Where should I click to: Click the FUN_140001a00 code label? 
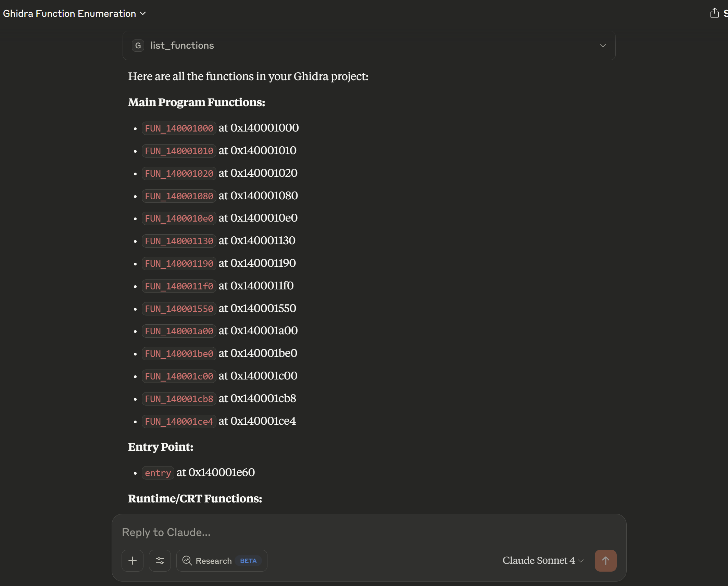pos(179,331)
